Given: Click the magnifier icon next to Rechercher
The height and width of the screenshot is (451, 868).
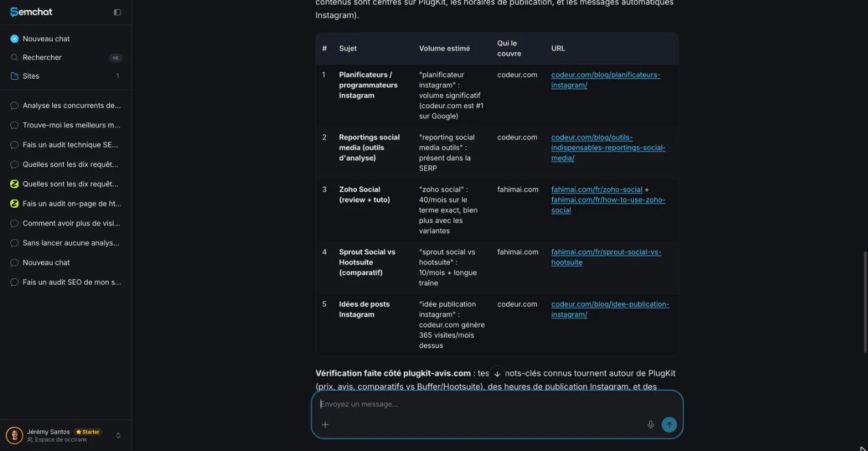Looking at the screenshot, I should [14, 57].
